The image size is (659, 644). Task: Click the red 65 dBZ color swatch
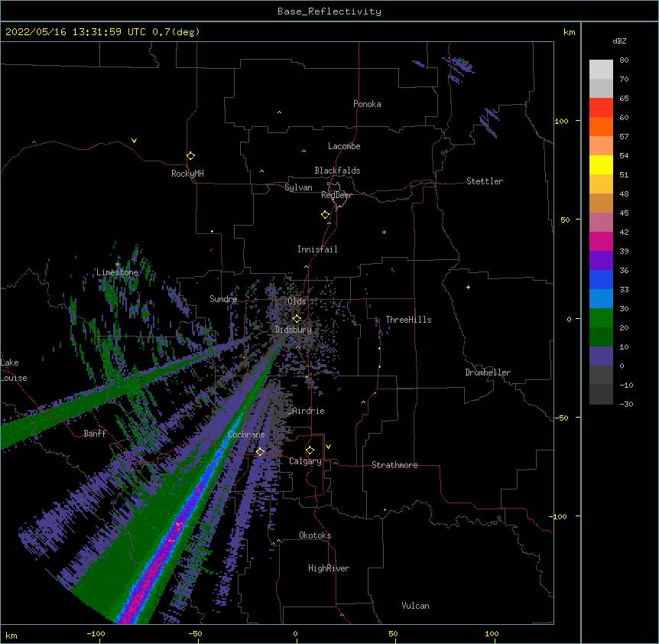[601, 107]
